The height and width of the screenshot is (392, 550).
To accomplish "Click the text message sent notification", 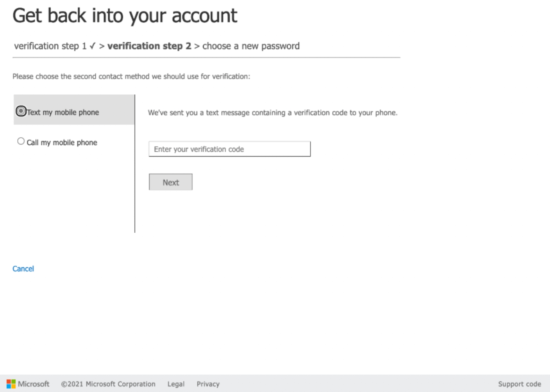I will 273,113.
